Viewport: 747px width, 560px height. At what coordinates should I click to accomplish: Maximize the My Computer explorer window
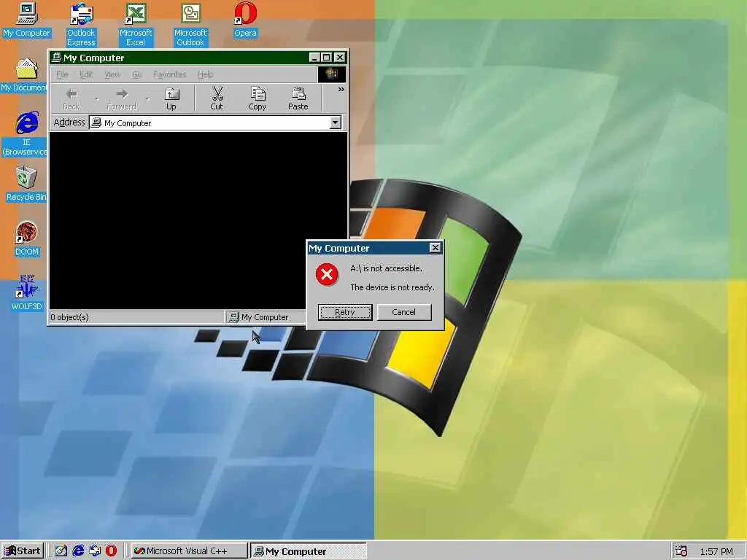326,58
